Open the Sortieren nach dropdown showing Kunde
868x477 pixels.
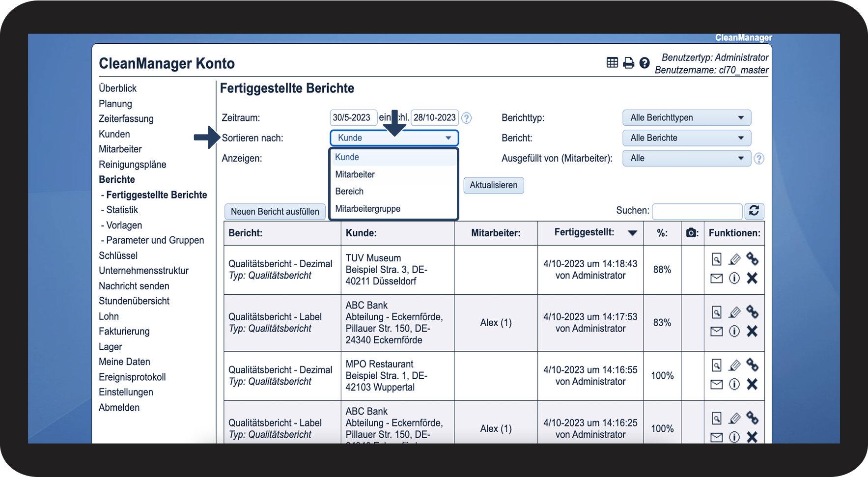394,138
